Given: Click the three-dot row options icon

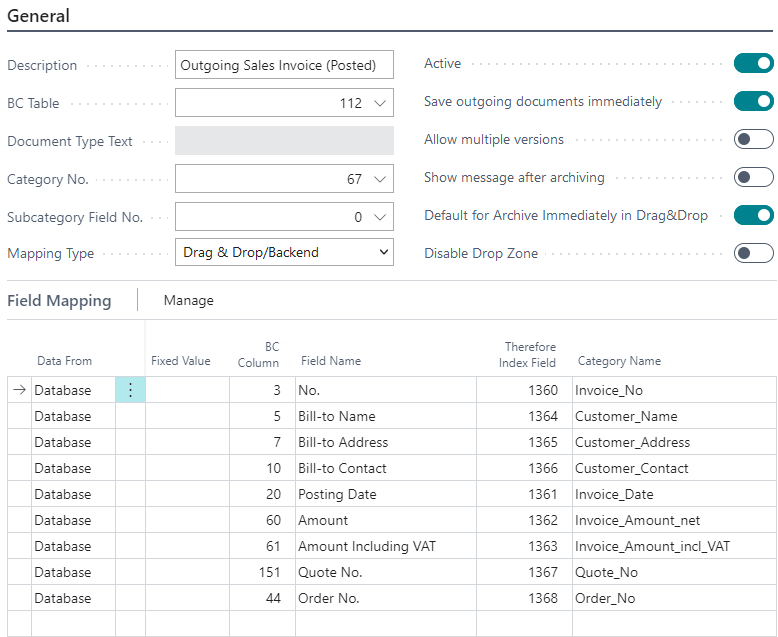Looking at the screenshot, I should click(x=130, y=390).
